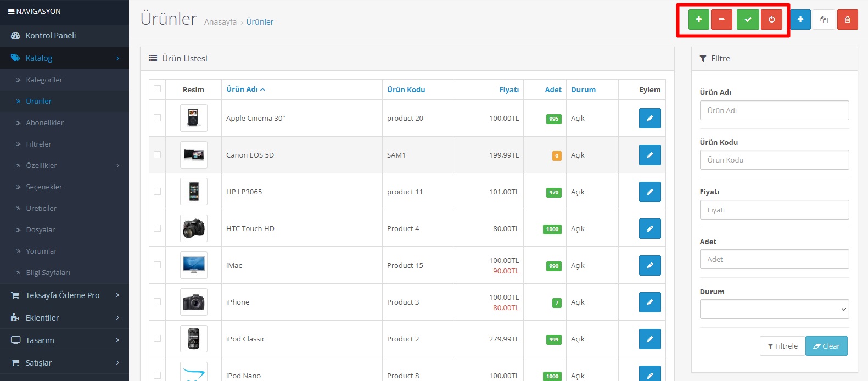Click the Clear filter button

(826, 346)
